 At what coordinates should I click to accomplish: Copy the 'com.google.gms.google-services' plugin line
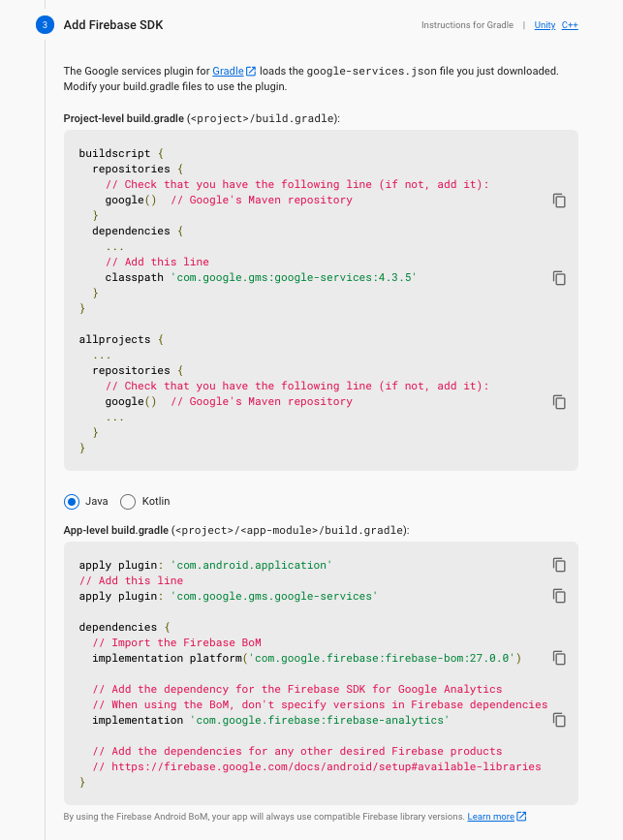coord(559,596)
